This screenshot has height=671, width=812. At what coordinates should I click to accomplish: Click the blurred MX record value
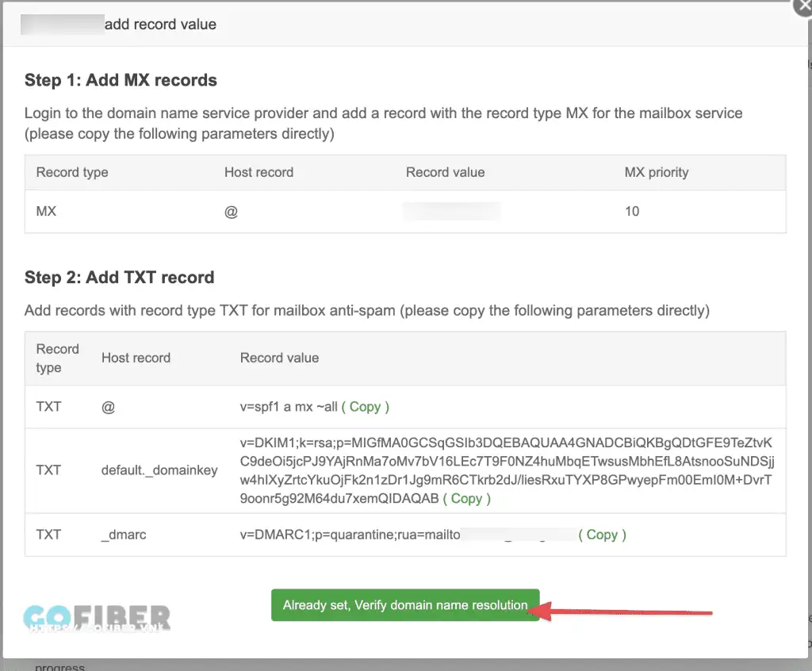pos(452,212)
